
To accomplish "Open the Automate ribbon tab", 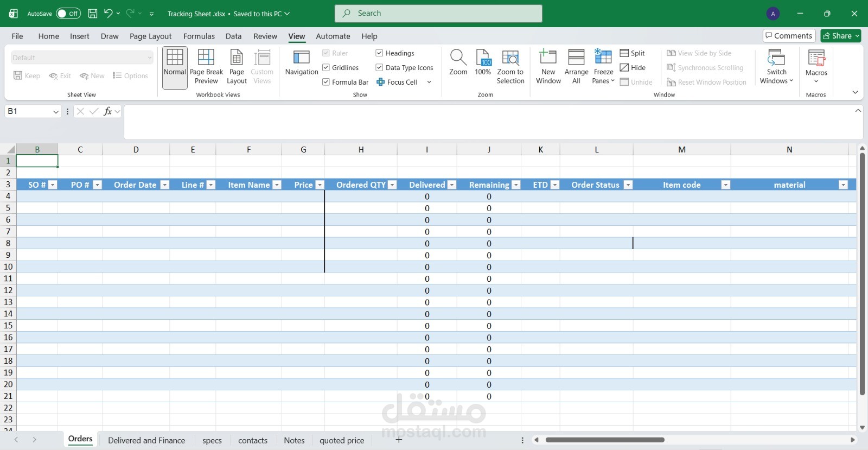I will 333,36.
